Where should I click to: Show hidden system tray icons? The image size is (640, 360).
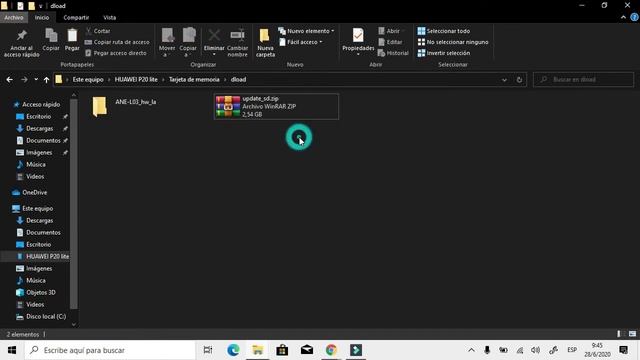click(x=471, y=350)
